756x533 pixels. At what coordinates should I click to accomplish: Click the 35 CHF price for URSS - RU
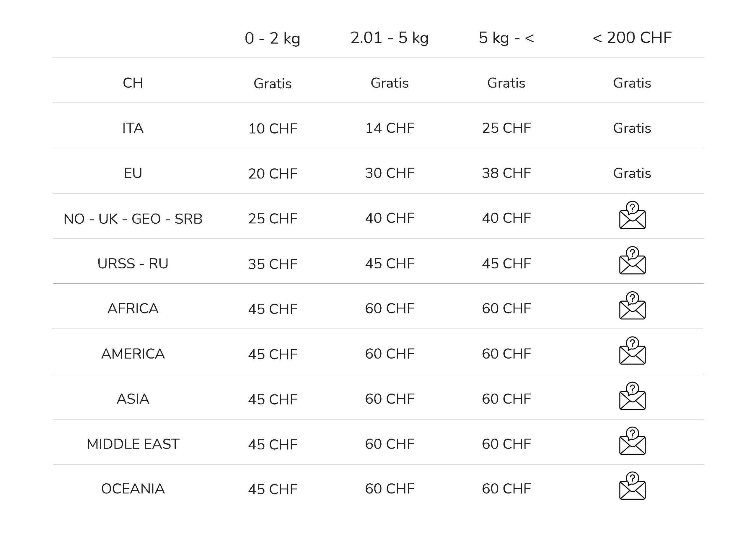click(273, 264)
